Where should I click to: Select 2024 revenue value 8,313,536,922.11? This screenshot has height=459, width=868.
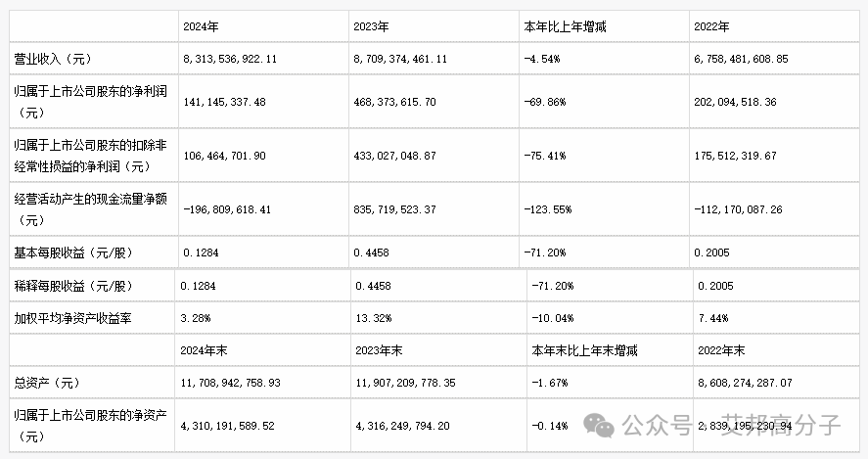point(230,59)
